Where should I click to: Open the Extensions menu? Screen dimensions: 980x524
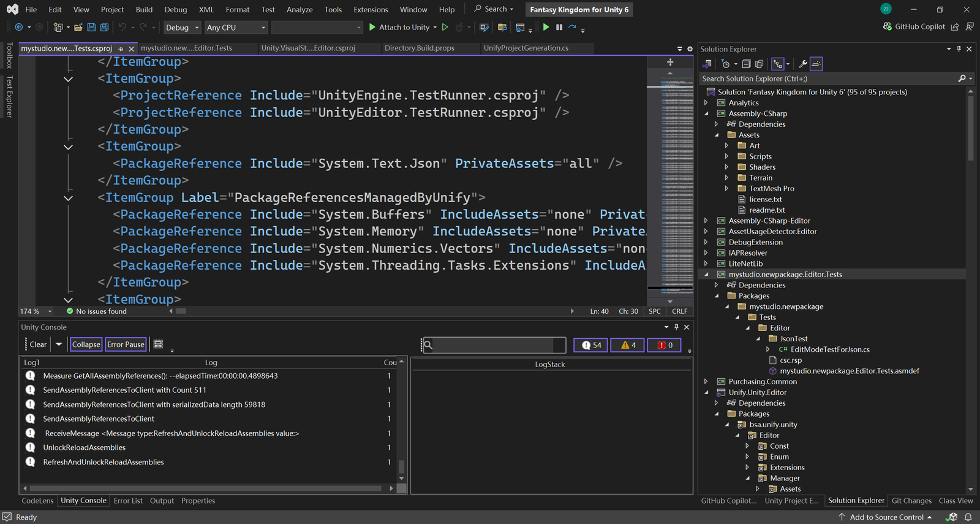point(371,10)
